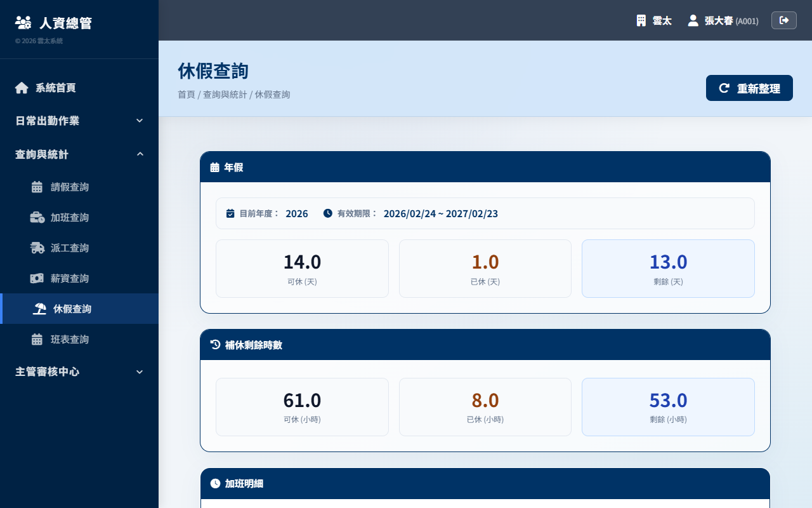Click the 目前年度 value 2026
Screen dimensions: 812x508
pos(297,213)
